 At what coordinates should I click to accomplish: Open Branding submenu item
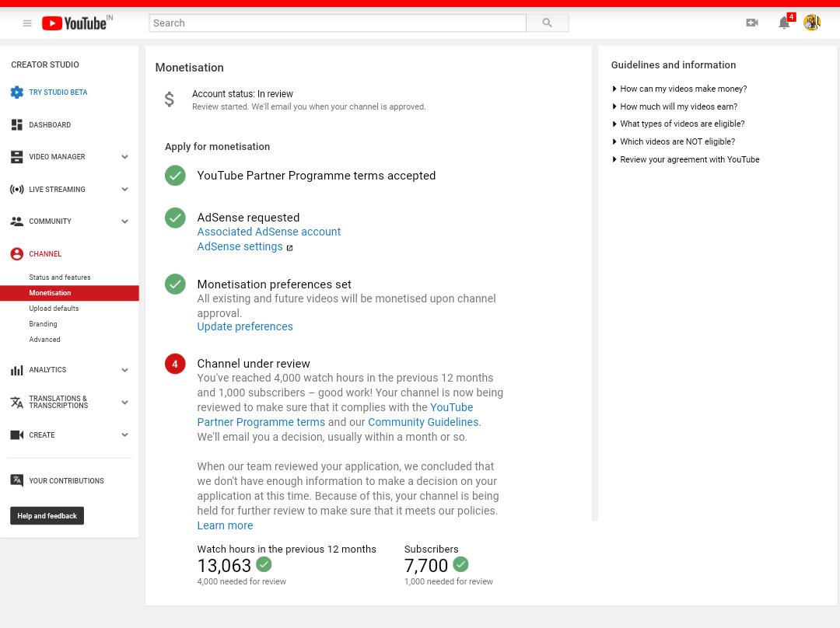[43, 324]
